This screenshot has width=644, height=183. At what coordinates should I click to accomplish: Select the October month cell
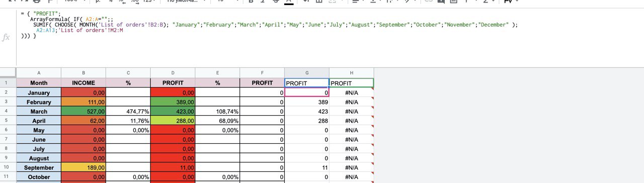[39, 177]
